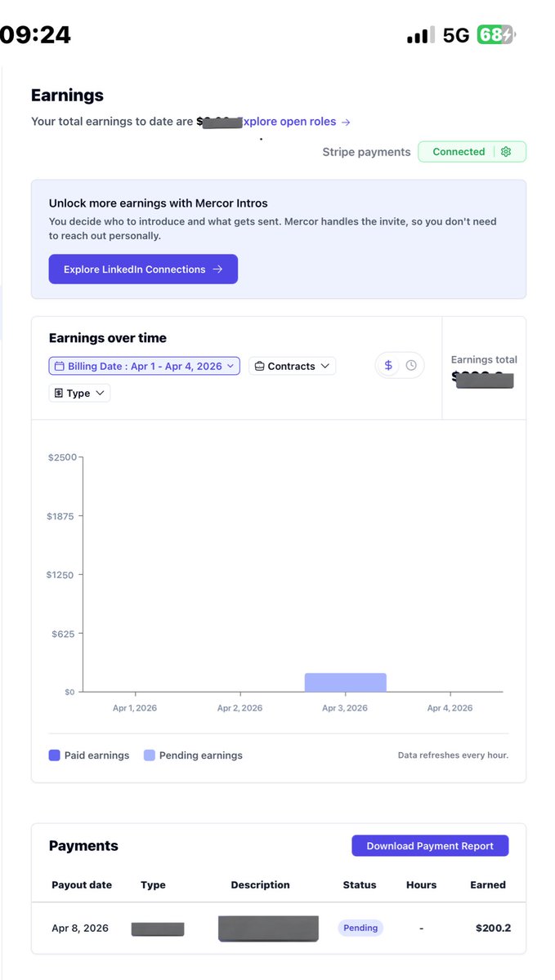Click the Stripe payments label
The image size is (555, 980).
[x=366, y=152]
